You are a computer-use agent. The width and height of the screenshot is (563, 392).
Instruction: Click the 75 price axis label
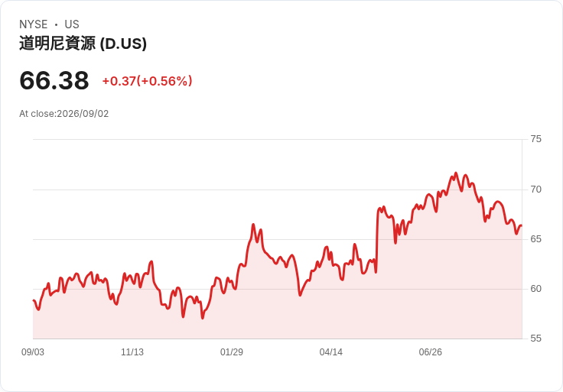pos(536,139)
